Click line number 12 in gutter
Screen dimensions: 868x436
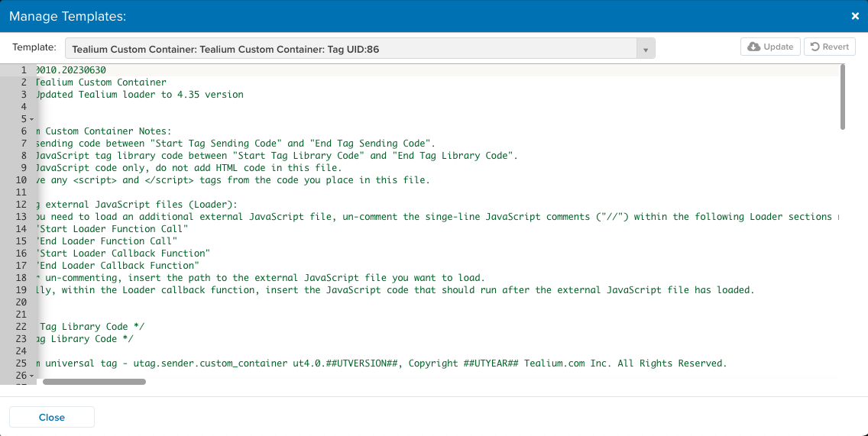21,205
